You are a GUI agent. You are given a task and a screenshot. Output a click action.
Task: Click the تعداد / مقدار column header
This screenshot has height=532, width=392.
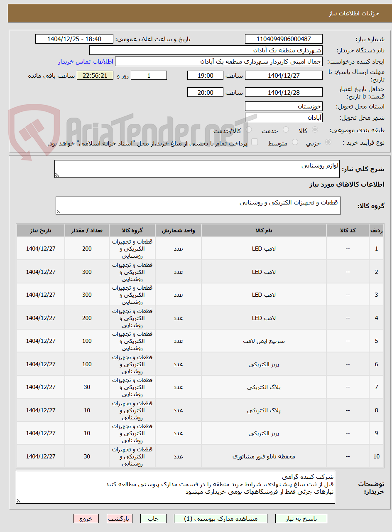(87, 231)
